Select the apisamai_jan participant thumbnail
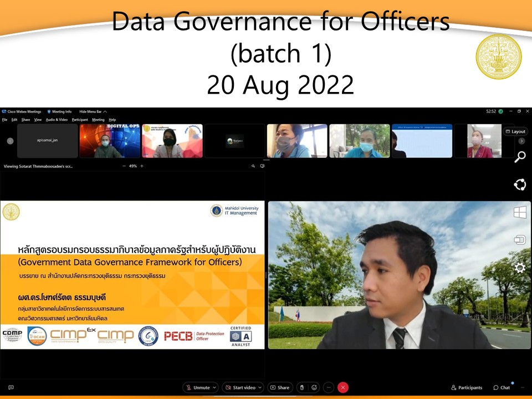Viewport: 532px width, 399px height. 47,141
